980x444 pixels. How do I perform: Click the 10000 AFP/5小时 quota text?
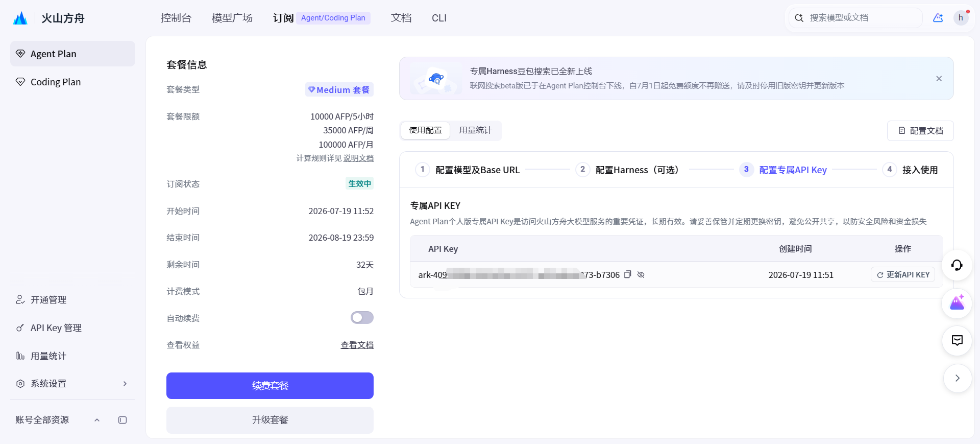[x=342, y=116]
